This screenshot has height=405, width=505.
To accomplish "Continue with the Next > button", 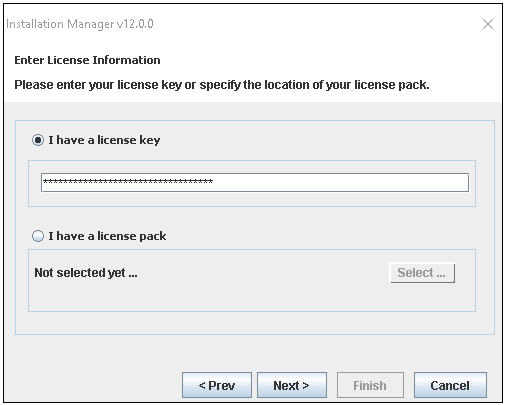I will point(292,385).
